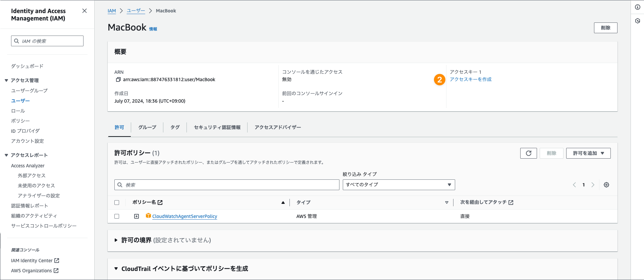Open ID プロバイダ in the sidebar

25,131
